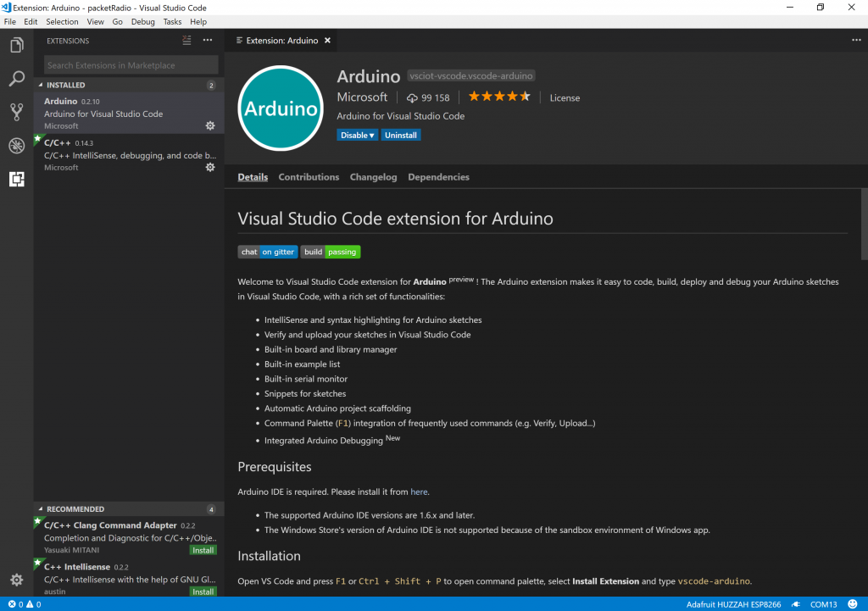
Task: Open the Debug menu
Action: (142, 21)
